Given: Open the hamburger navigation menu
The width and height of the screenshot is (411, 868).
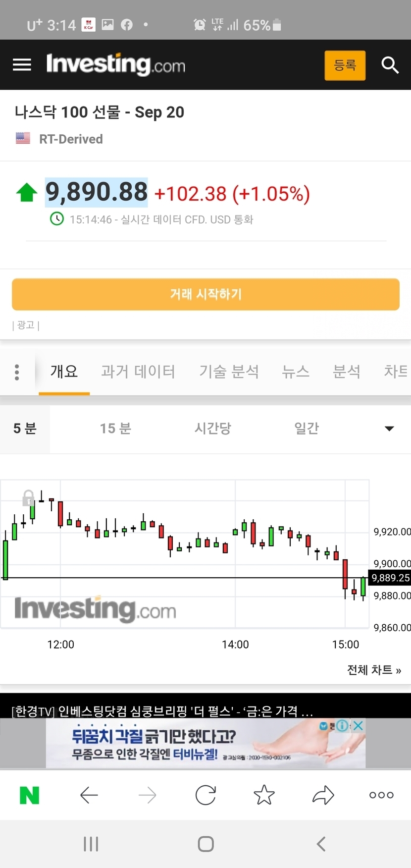Looking at the screenshot, I should point(22,65).
